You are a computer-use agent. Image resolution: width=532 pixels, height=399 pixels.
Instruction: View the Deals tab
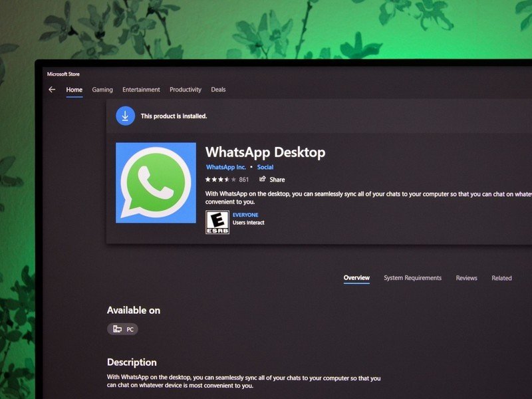point(218,89)
